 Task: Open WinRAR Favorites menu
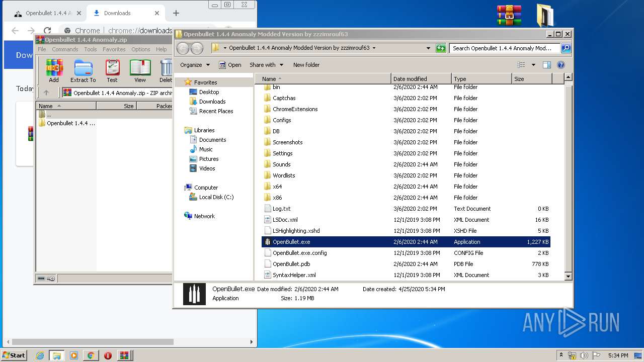click(x=114, y=49)
